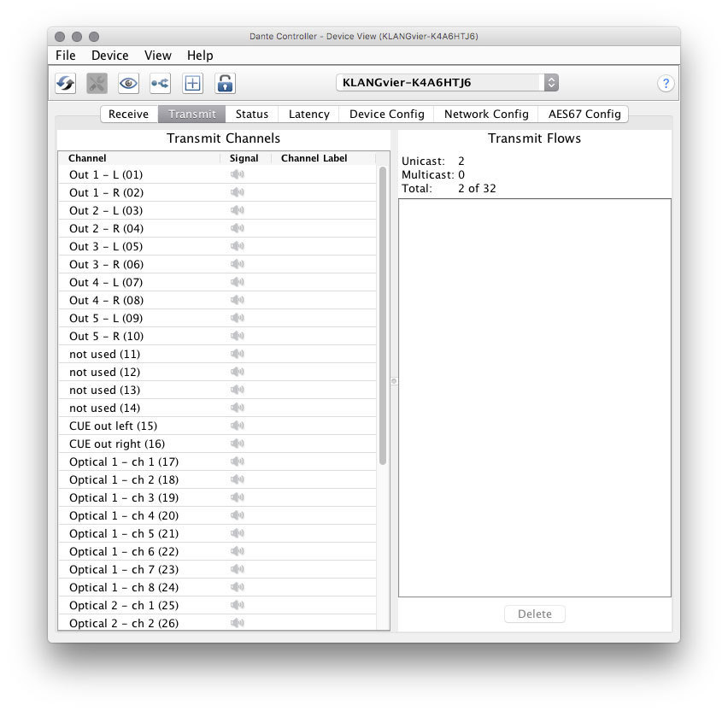
Task: Click inside the Transmit Flows list box
Action: (535, 398)
